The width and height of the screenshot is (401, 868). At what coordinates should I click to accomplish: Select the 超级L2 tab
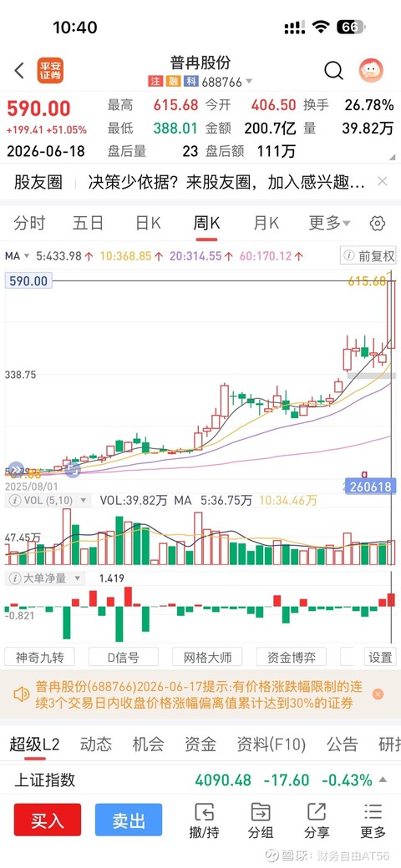click(x=34, y=744)
